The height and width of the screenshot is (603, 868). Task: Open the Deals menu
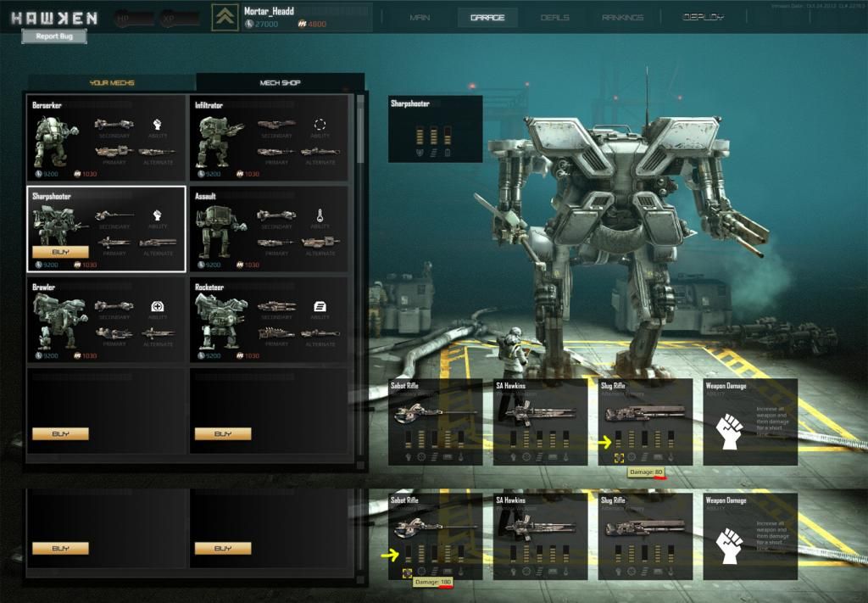pyautogui.click(x=554, y=18)
